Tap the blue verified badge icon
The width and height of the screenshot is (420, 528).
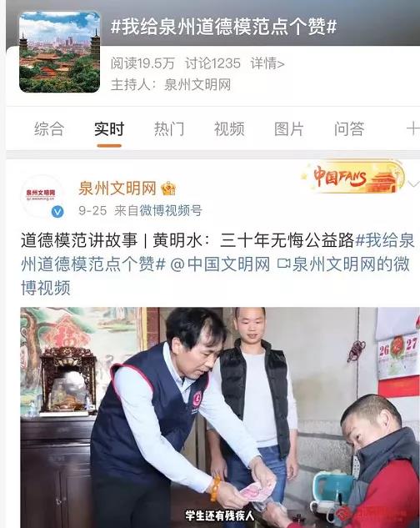pos(57,212)
